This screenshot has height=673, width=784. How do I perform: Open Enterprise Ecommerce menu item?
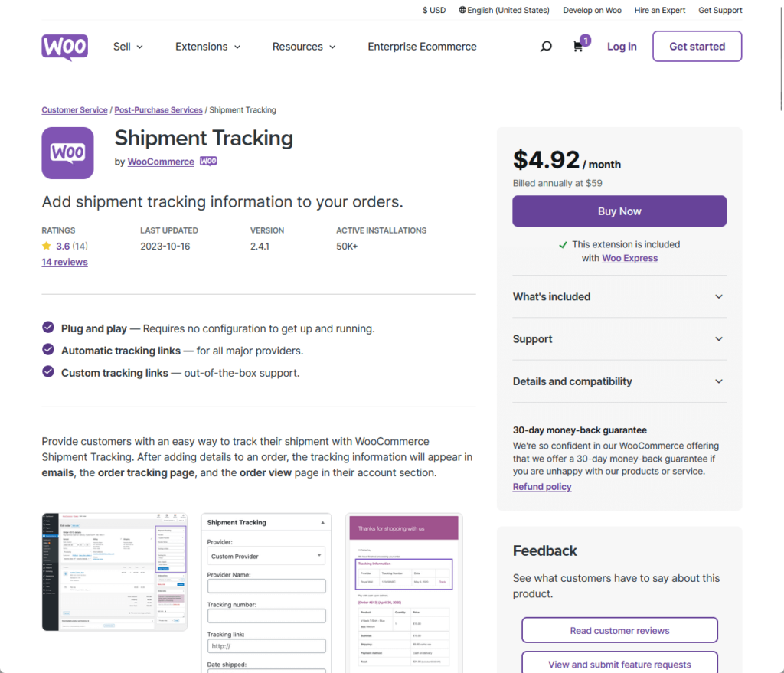click(422, 47)
